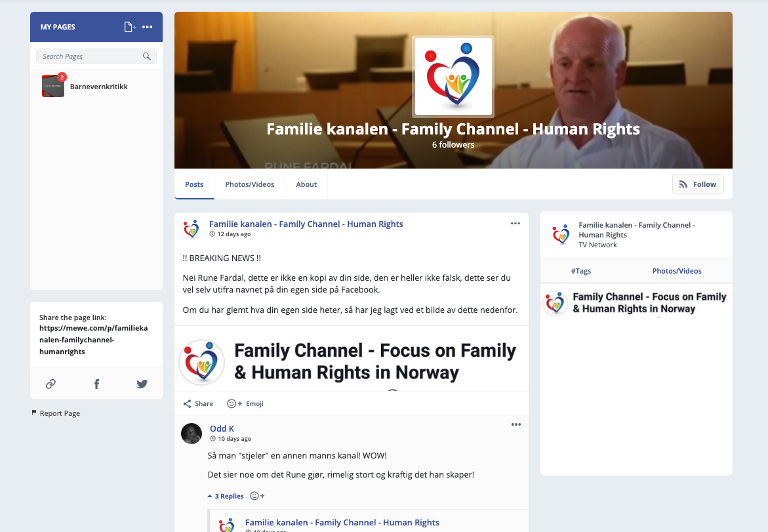Collapse the 3 Replies thread
The height and width of the screenshot is (532, 768).
(x=226, y=496)
